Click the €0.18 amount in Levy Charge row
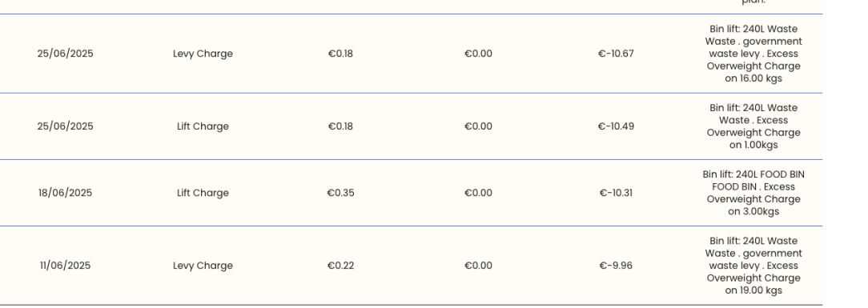Screen dimensions: 868x308 (x=340, y=54)
